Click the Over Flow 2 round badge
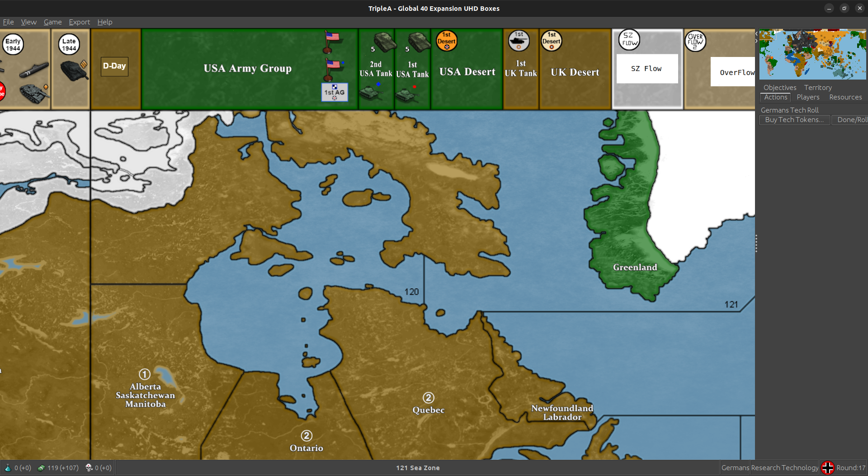The height and width of the screenshot is (476, 868). 695,41
